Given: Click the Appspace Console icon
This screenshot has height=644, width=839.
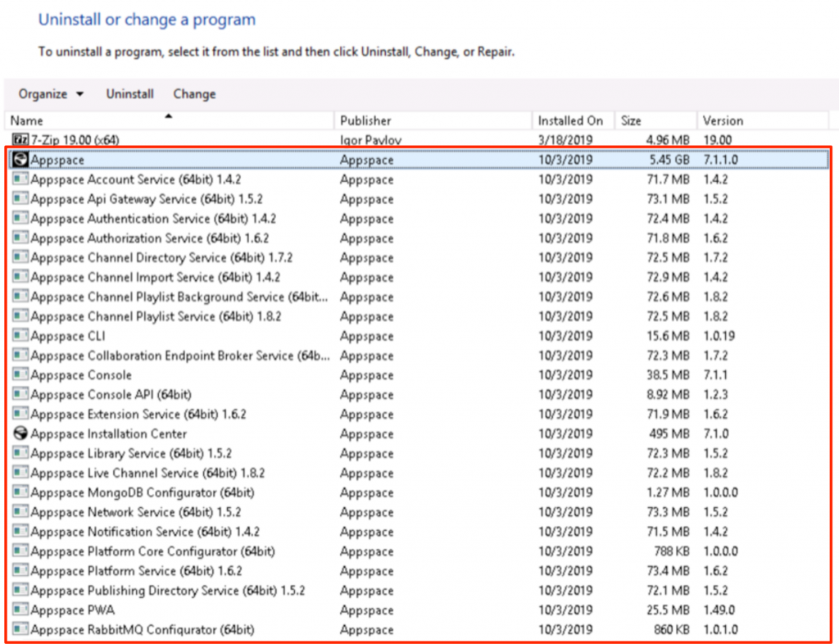Looking at the screenshot, I should pyautogui.click(x=20, y=375).
